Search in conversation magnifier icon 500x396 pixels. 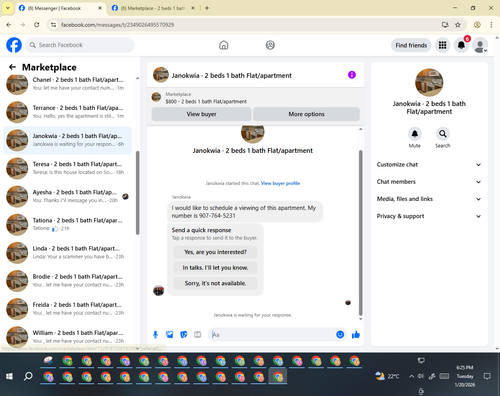442,134
